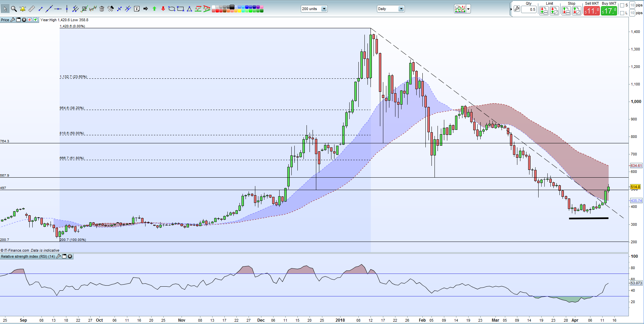Click the Relative strength index (RSI) label
Viewport: 644px width, 324px height.
point(28,256)
